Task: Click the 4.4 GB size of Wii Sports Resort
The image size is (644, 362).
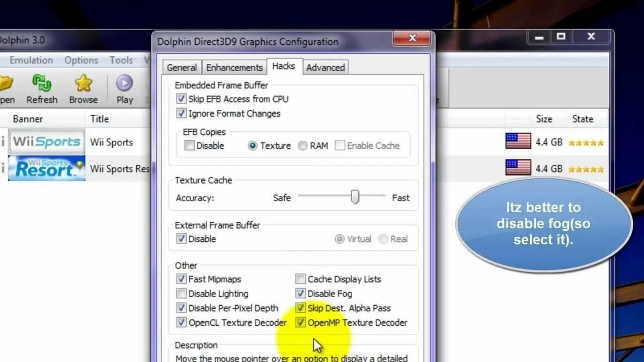Action: (549, 168)
